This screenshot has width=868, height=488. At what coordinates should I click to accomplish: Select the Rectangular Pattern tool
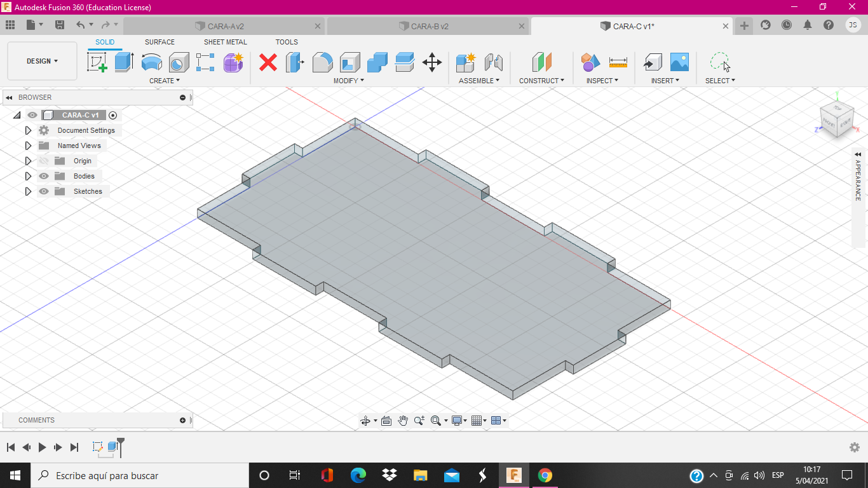[x=205, y=62]
